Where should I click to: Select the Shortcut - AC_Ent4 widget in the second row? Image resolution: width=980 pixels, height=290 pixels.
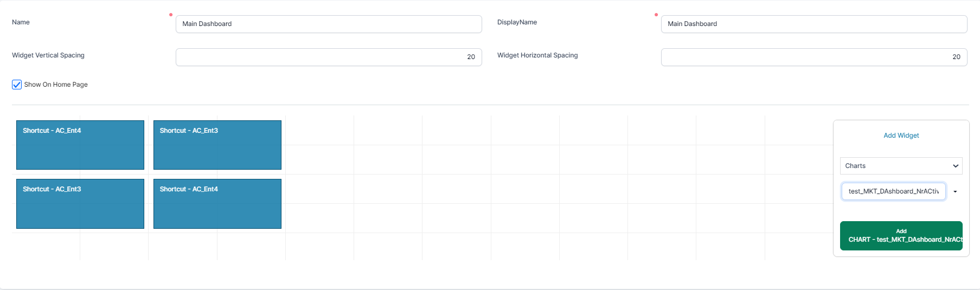pos(217,204)
